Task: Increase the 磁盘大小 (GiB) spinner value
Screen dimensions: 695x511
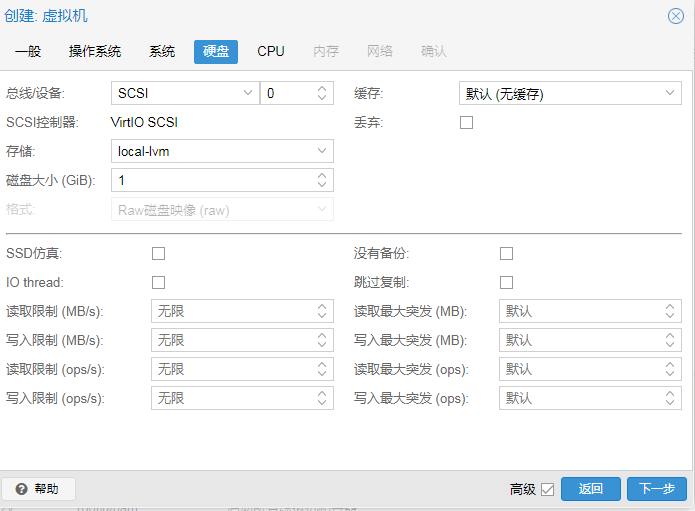Action: click(322, 175)
